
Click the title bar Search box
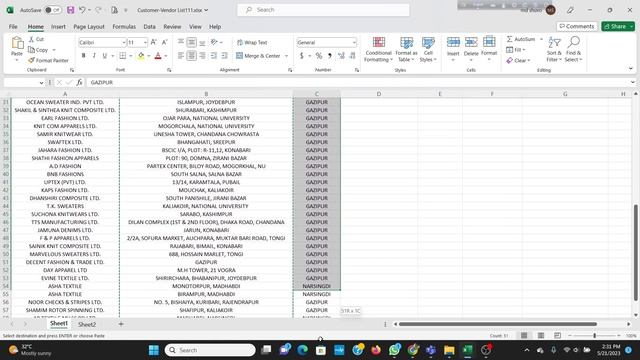pos(323,10)
